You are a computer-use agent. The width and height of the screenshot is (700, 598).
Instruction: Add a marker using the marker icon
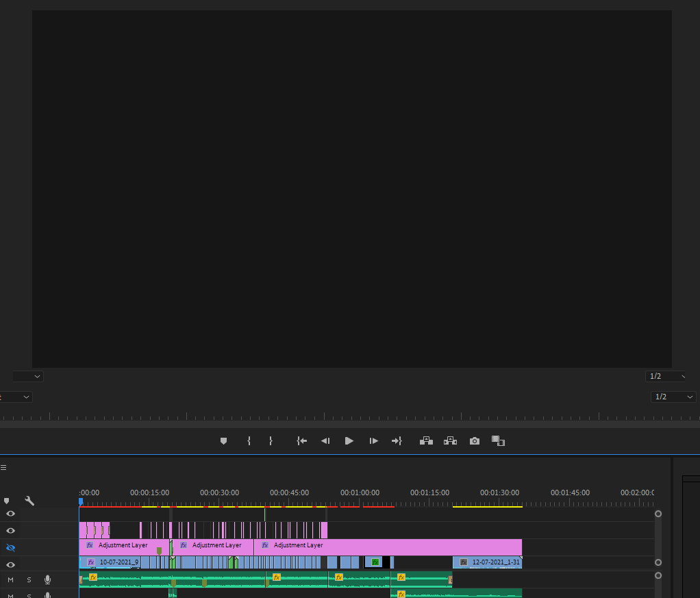[223, 440]
